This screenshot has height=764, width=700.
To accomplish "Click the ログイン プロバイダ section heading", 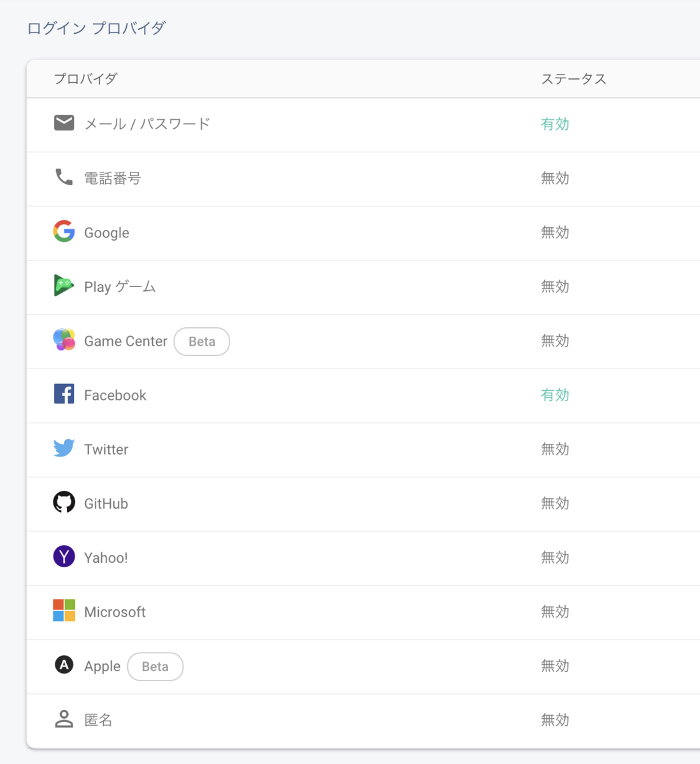I will click(96, 28).
